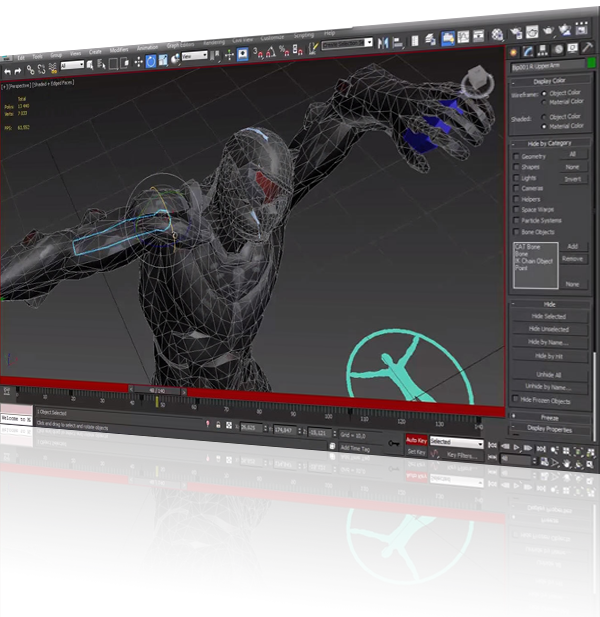Click the Select by Name icon

click(102, 64)
